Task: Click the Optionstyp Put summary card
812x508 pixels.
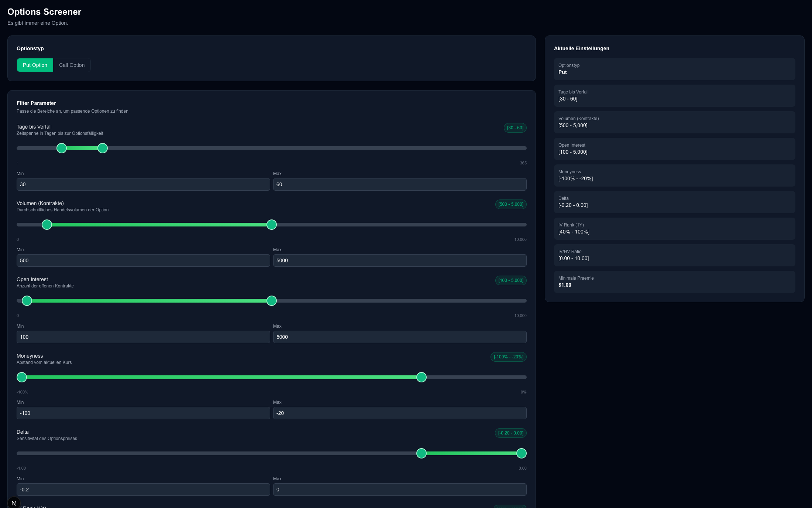Action: pos(674,69)
